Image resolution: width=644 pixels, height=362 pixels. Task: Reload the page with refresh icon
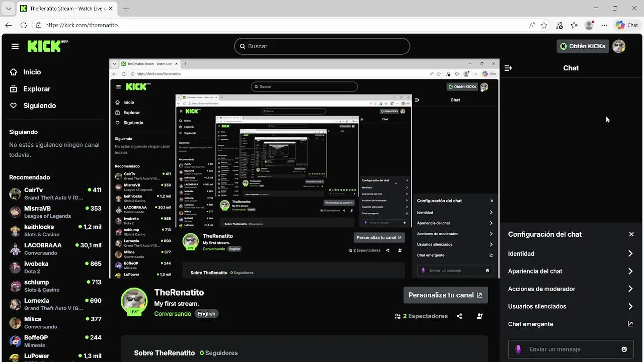[x=23, y=25]
